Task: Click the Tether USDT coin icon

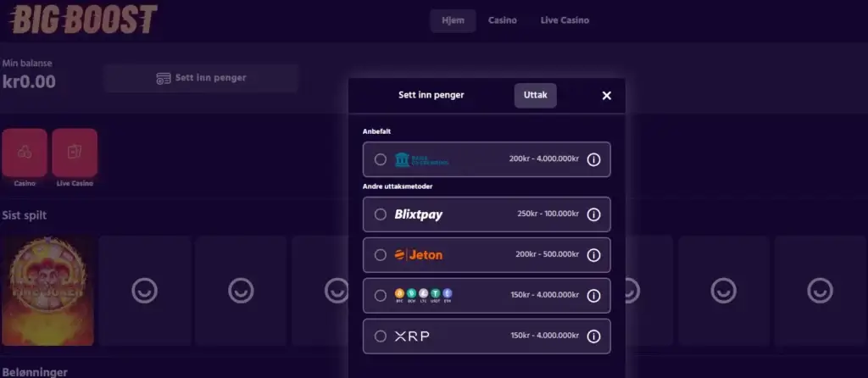Action: click(x=436, y=294)
